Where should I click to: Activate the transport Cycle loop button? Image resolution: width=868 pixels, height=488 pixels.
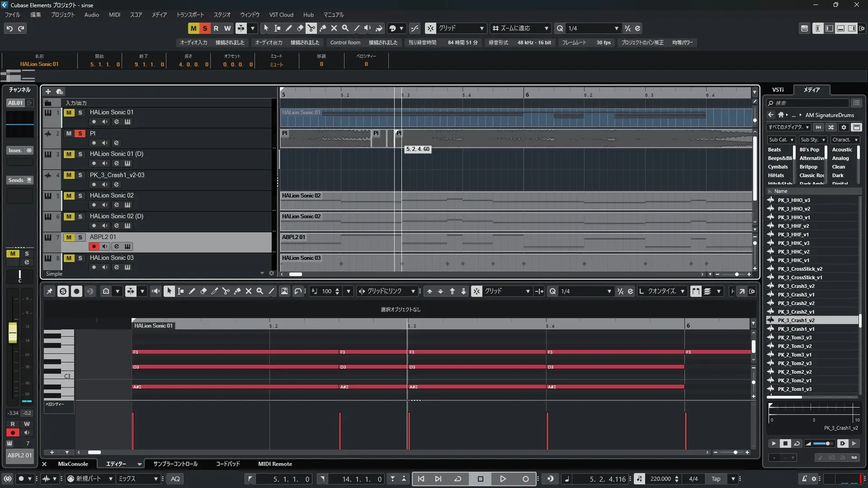click(458, 479)
